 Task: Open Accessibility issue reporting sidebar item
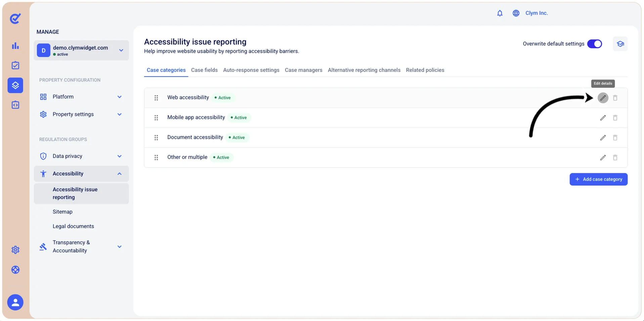point(81,193)
